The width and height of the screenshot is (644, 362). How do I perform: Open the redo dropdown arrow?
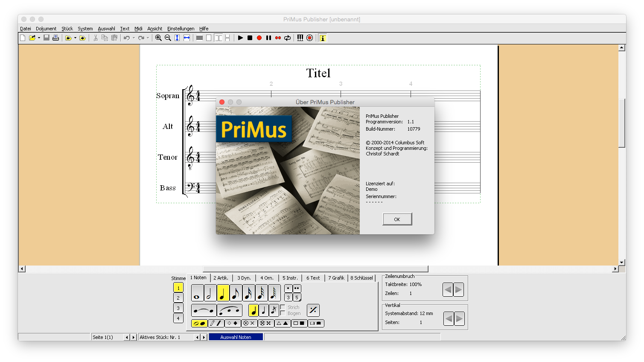coord(148,38)
